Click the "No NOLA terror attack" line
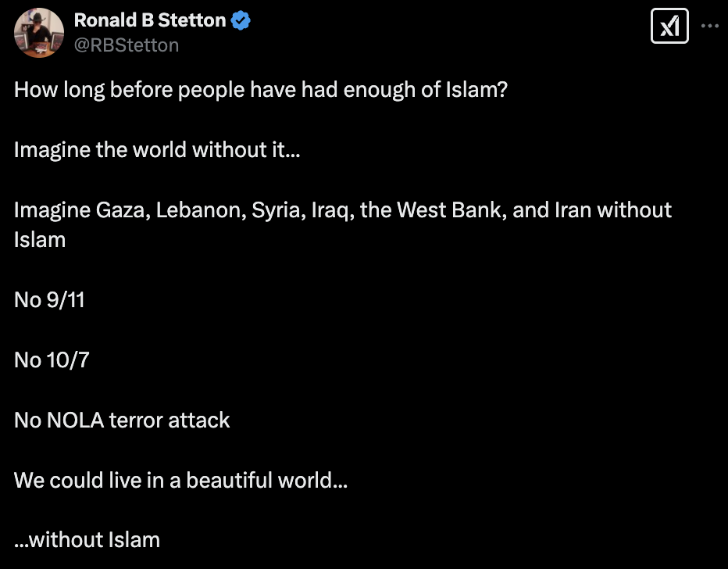 tap(122, 420)
